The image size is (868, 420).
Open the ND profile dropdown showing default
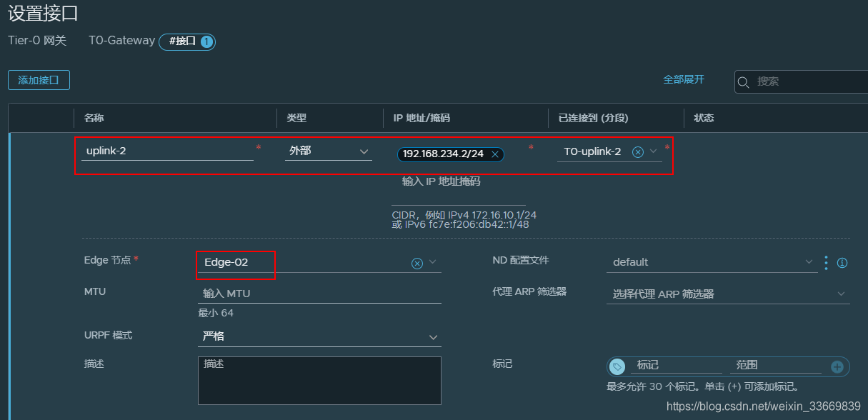click(x=712, y=262)
